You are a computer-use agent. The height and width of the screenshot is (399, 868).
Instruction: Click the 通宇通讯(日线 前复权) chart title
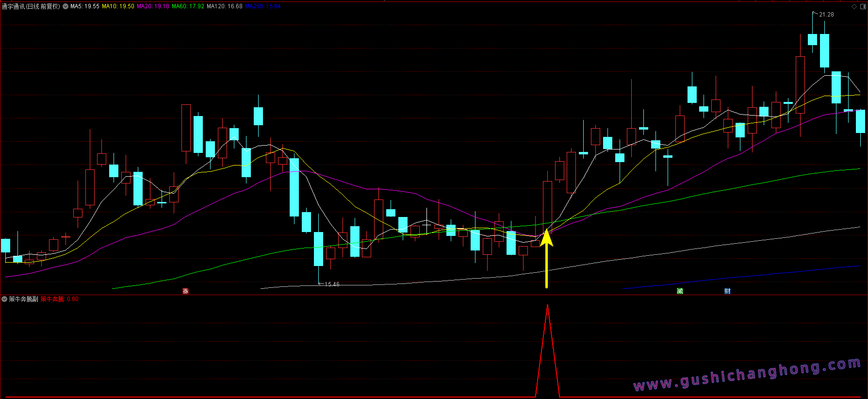pos(31,6)
